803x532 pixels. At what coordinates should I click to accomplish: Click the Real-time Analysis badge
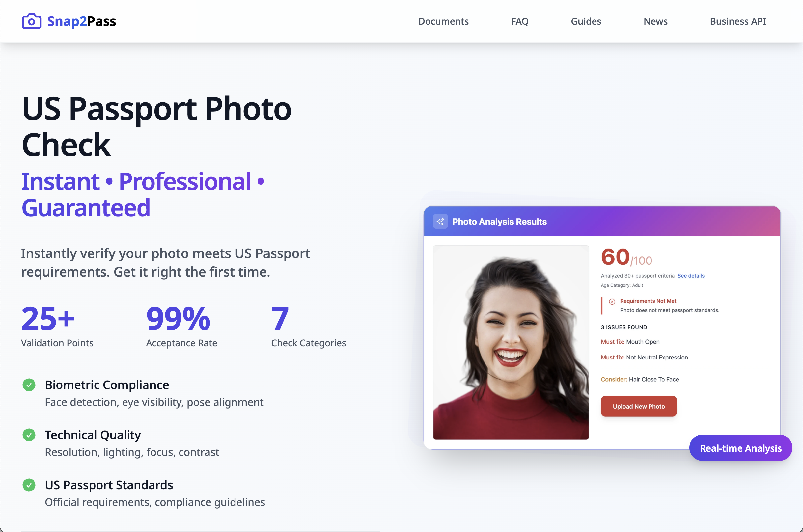coord(740,448)
